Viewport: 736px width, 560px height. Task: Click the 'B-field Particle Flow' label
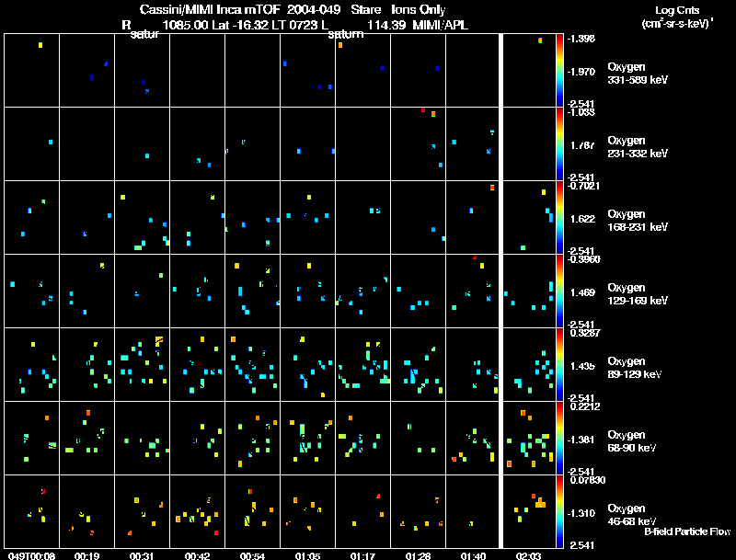tap(687, 531)
